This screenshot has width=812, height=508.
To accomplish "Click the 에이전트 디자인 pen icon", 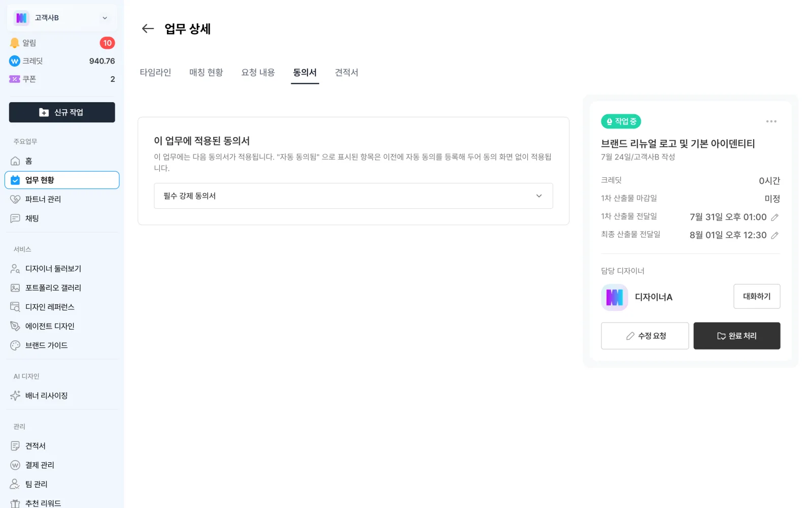I will point(15,326).
